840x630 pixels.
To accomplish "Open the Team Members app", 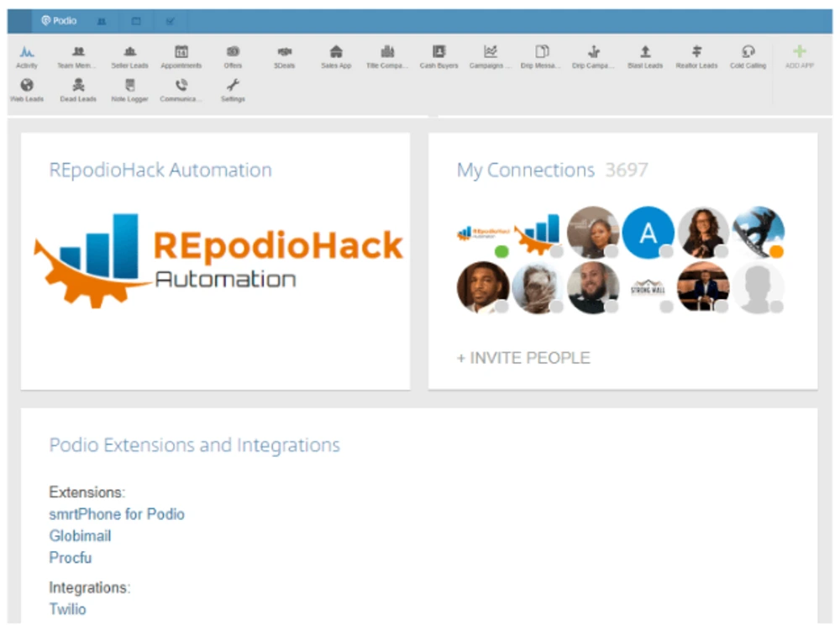I will pyautogui.click(x=77, y=57).
